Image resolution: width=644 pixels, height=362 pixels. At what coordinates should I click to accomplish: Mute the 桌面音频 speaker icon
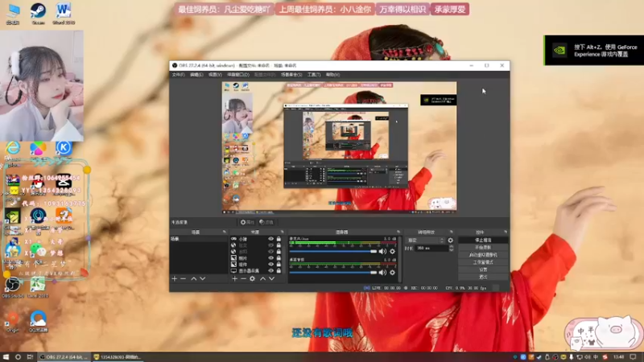382,273
